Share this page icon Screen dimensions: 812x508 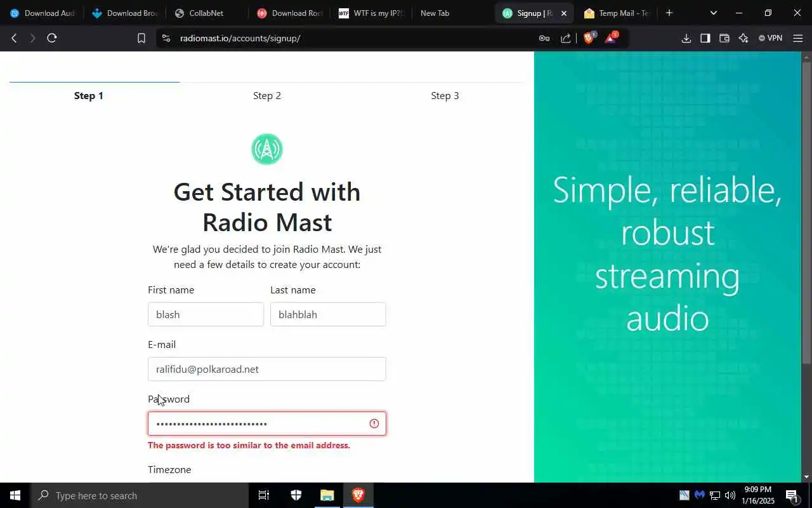coord(566,38)
